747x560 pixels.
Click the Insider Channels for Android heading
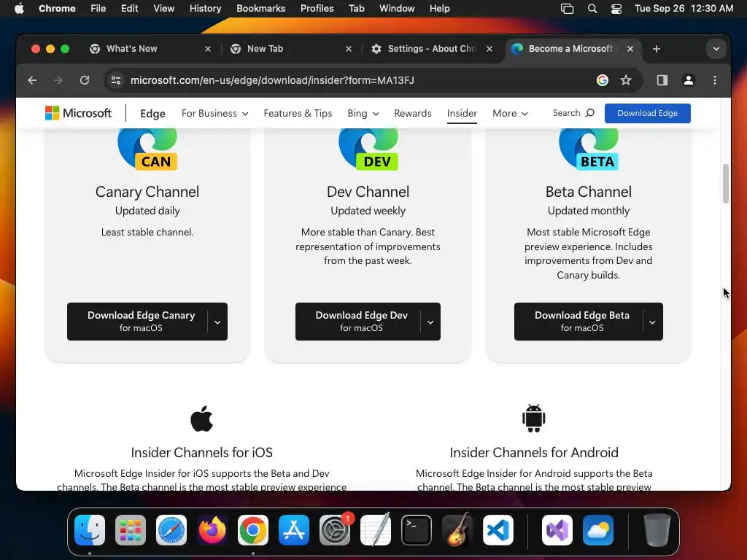point(533,452)
